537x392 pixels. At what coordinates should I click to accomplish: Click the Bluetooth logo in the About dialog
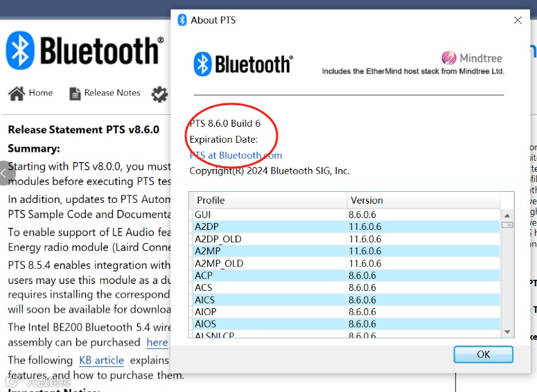click(x=243, y=64)
